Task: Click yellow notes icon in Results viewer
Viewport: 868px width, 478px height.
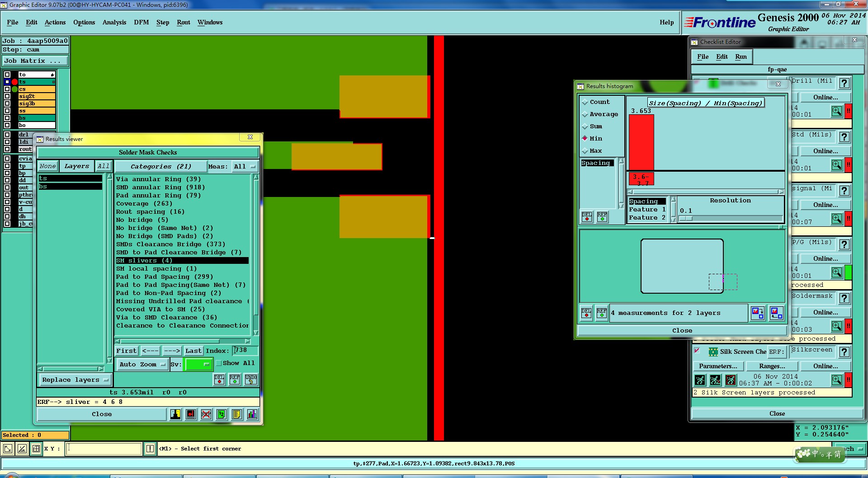Action: 237,414
